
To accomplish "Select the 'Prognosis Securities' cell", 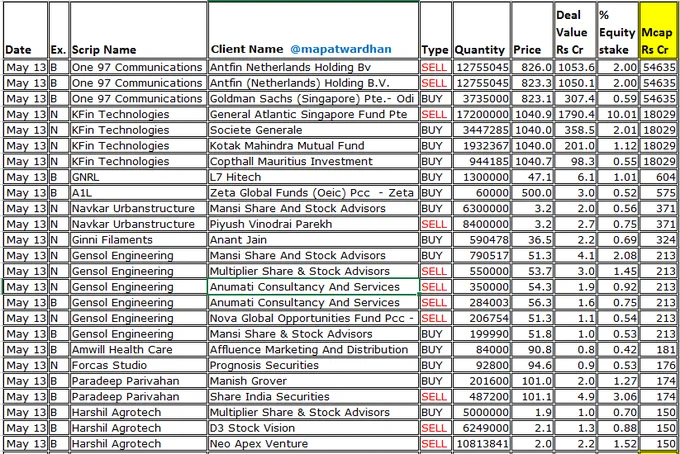I will pos(314,365).
